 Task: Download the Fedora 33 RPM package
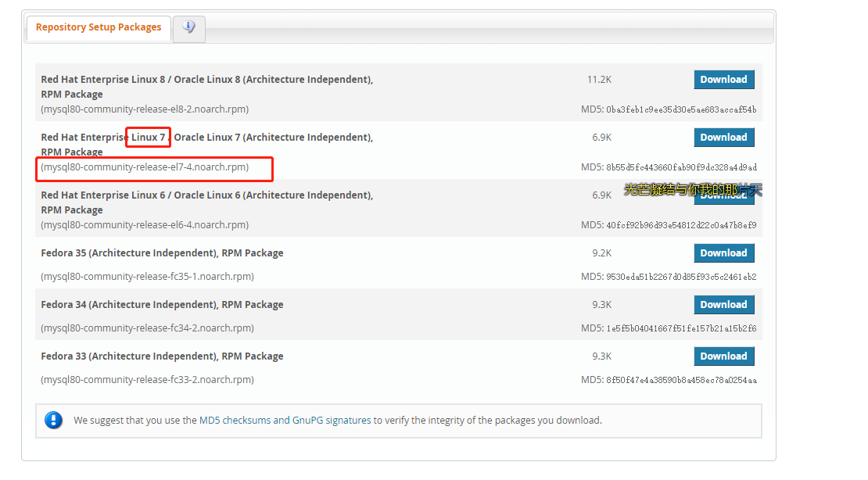click(723, 356)
